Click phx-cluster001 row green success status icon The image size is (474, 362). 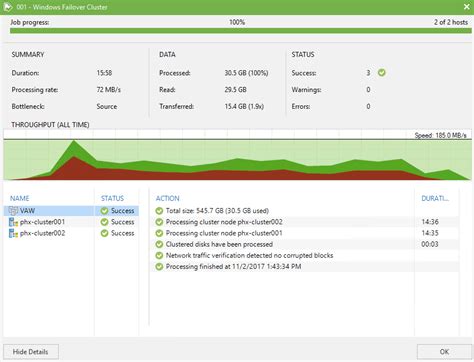[104, 222]
